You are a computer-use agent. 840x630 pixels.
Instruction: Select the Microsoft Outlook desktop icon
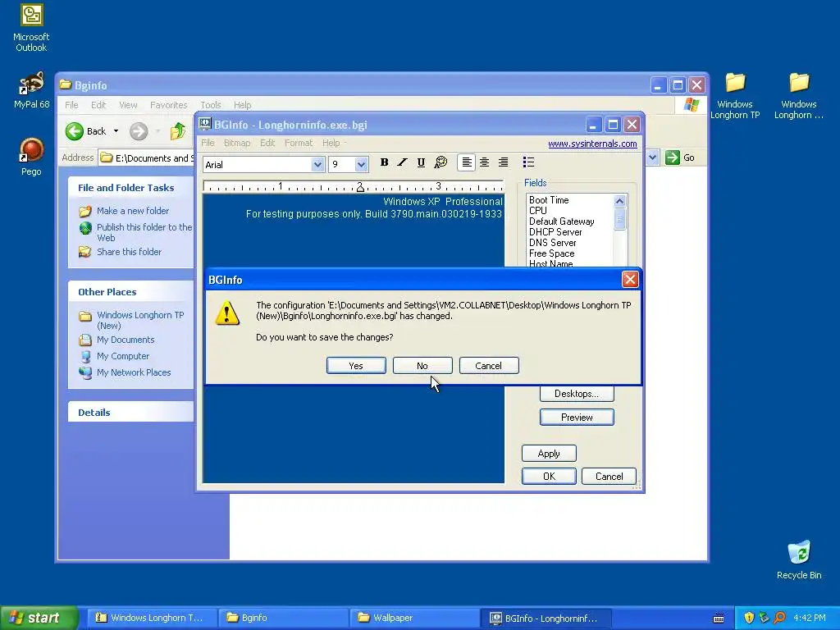click(x=31, y=29)
